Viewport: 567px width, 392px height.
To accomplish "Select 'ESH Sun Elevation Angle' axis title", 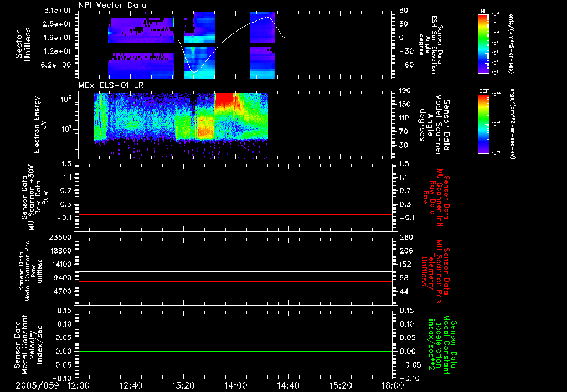I will click(x=431, y=44).
